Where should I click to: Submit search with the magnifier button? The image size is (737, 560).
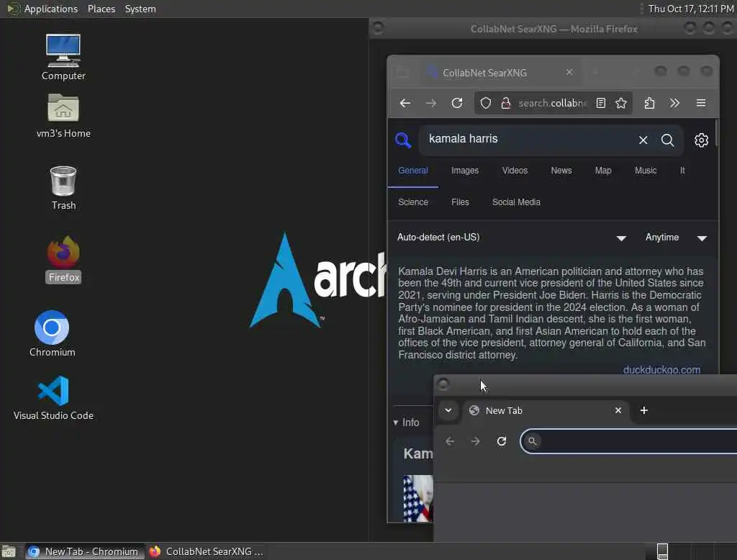pyautogui.click(x=667, y=140)
